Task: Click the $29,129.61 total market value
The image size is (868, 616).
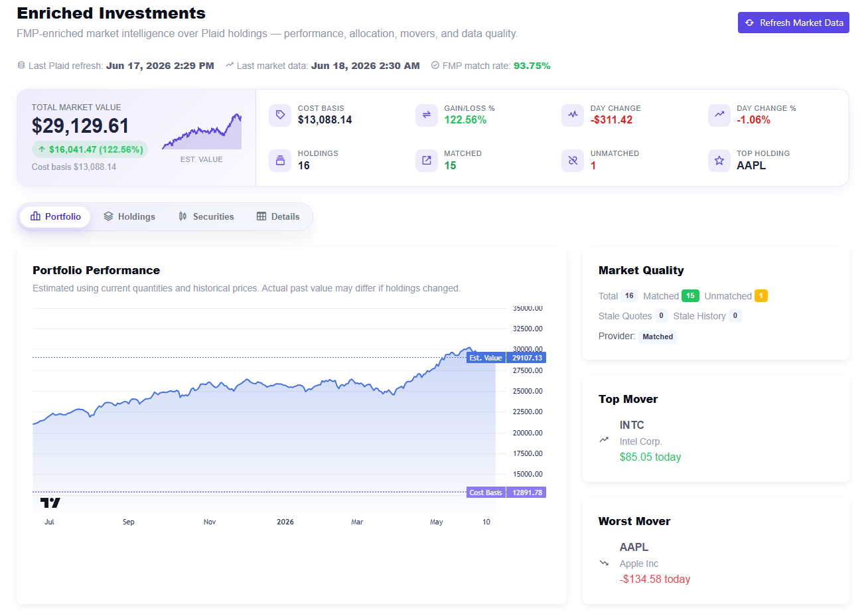Action: click(80, 125)
